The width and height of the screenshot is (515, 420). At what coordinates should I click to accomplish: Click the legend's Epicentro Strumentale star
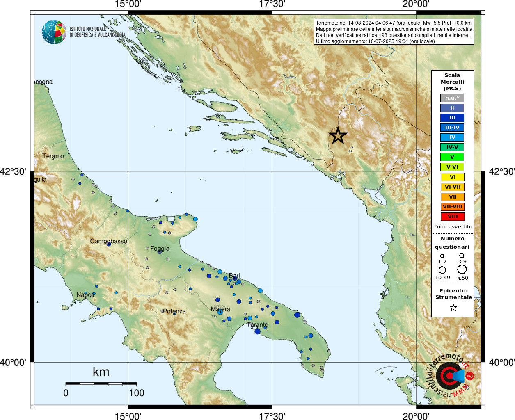pyautogui.click(x=453, y=308)
